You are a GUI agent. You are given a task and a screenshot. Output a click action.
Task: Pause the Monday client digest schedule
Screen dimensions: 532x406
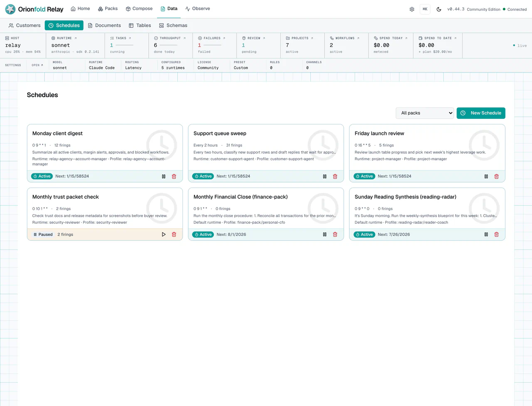(163, 176)
